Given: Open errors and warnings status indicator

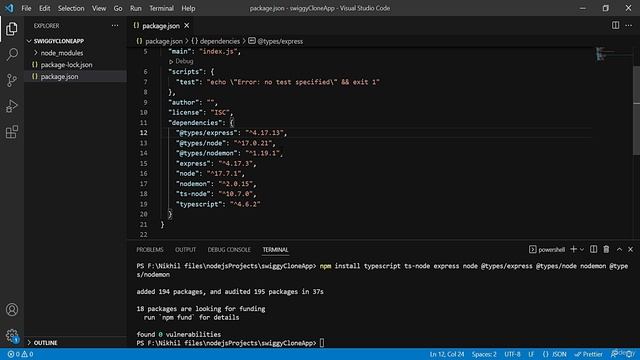Looking at the screenshot, I should click(x=20, y=354).
